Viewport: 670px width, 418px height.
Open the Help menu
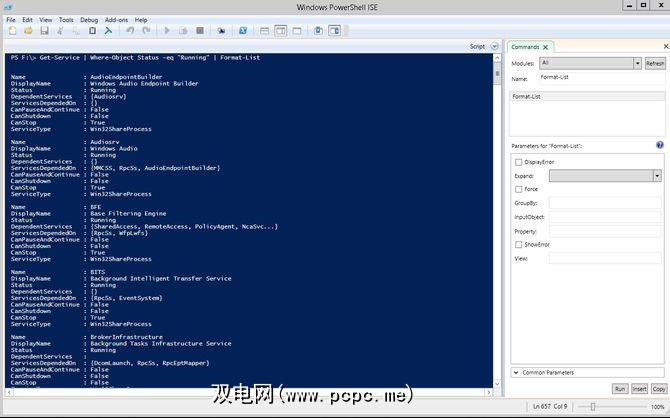pyautogui.click(x=141, y=20)
